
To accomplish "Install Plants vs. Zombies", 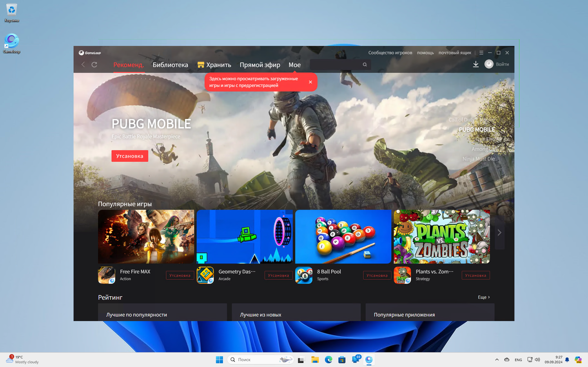I will pos(475,275).
